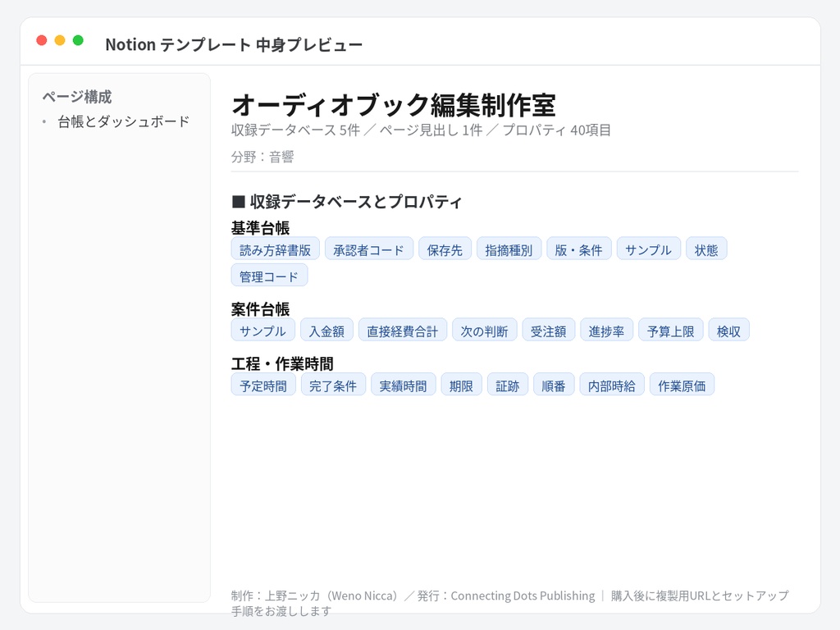Click the 受注額 property tag
The height and width of the screenshot is (630, 840).
[549, 330]
